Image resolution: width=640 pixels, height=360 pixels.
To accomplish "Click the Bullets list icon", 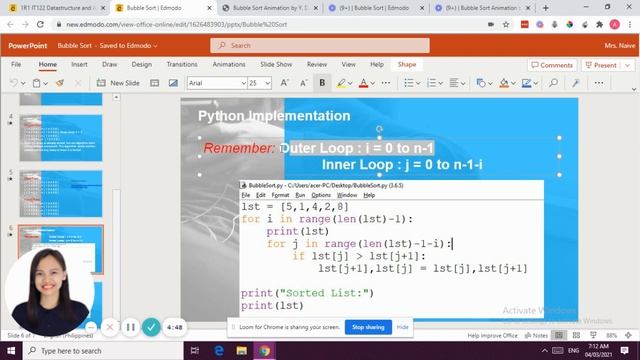I will [409, 83].
